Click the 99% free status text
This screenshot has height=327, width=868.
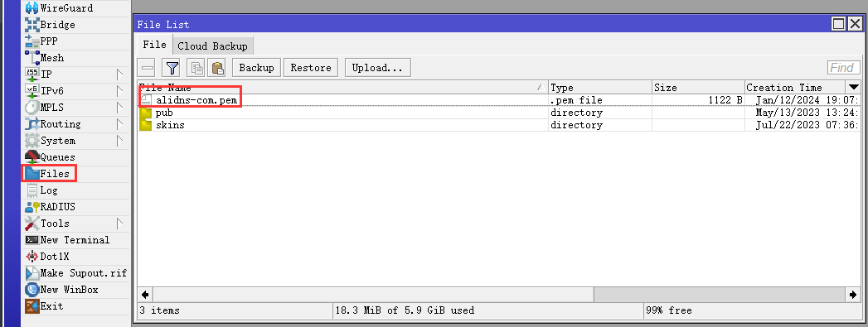[x=669, y=310]
